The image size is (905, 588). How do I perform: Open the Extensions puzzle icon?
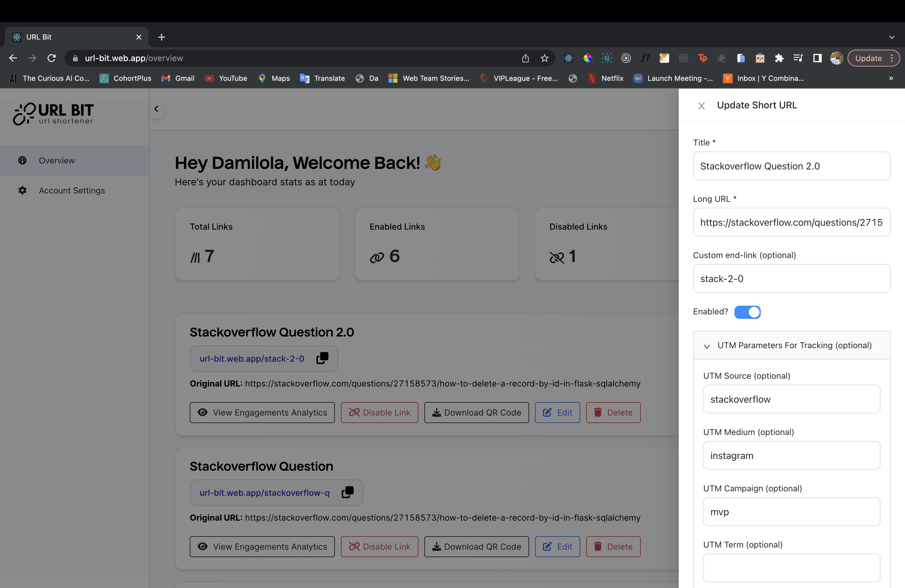(x=779, y=58)
